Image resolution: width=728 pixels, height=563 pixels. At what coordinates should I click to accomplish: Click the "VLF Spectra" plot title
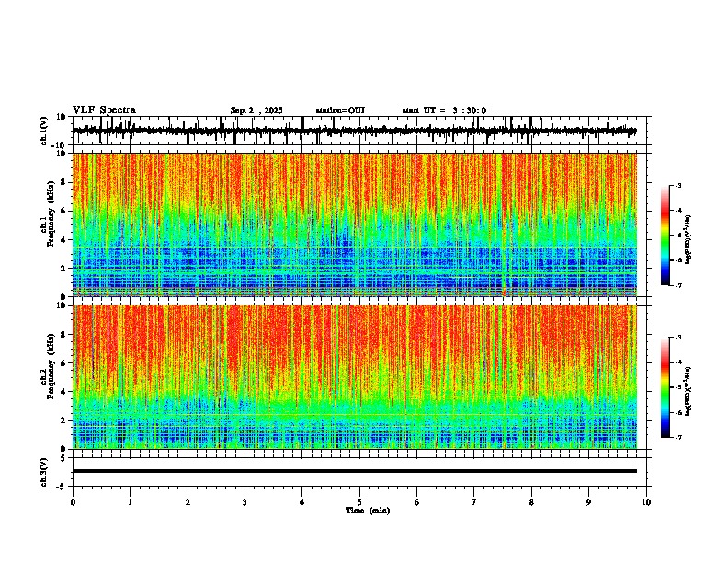(x=104, y=110)
